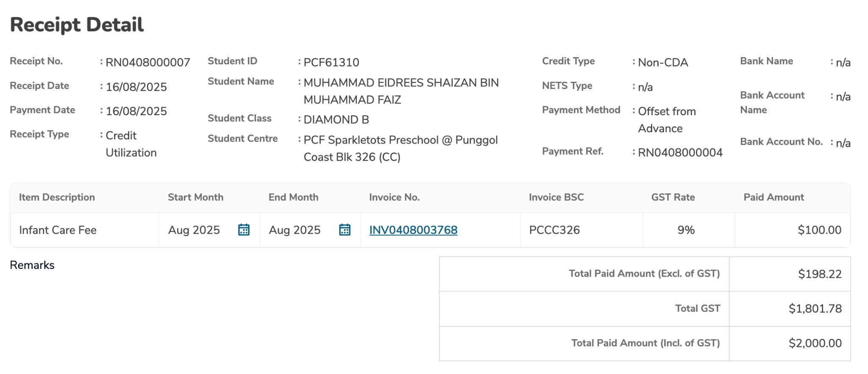Viewport: 868px width, 374px height.
Task: Click the GST Rate column header
Action: pyautogui.click(x=673, y=197)
